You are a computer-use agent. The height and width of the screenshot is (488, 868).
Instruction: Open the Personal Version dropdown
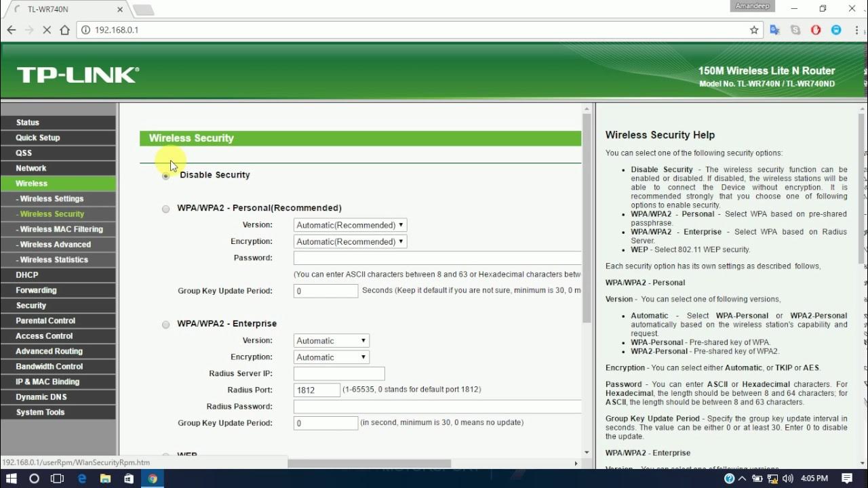click(x=350, y=225)
